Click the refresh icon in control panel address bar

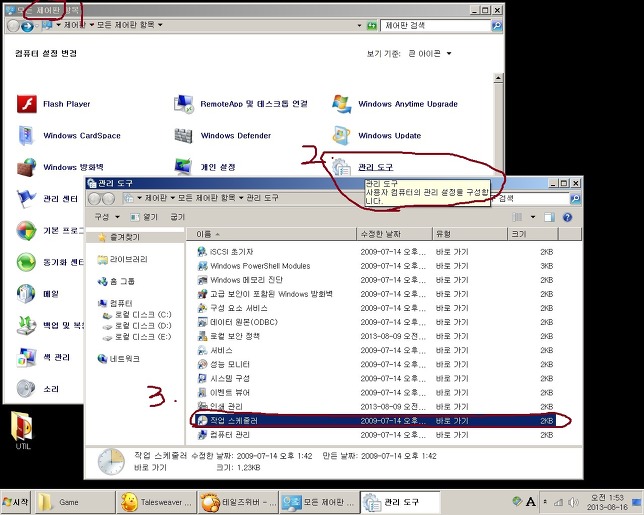pyautogui.click(x=372, y=25)
